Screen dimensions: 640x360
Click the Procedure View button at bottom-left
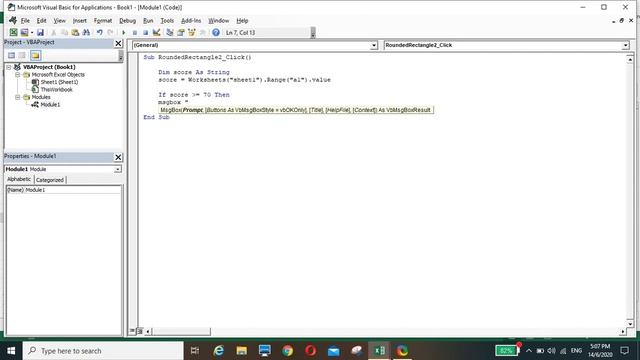click(132, 331)
